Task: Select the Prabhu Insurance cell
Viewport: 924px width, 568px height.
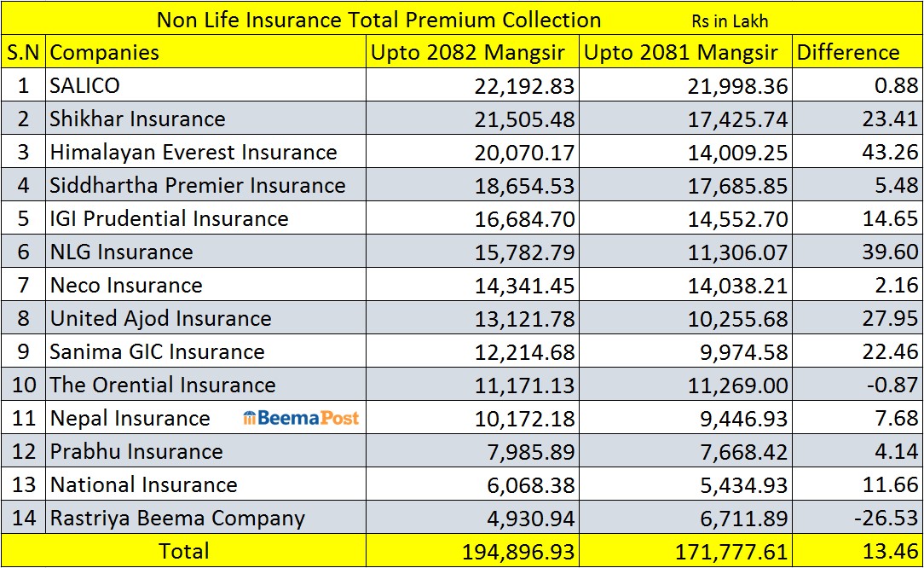Action: 136,451
